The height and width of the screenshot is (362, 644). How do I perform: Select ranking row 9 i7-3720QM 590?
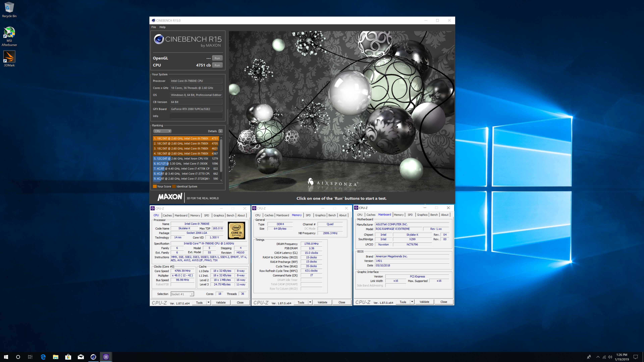coord(186,179)
